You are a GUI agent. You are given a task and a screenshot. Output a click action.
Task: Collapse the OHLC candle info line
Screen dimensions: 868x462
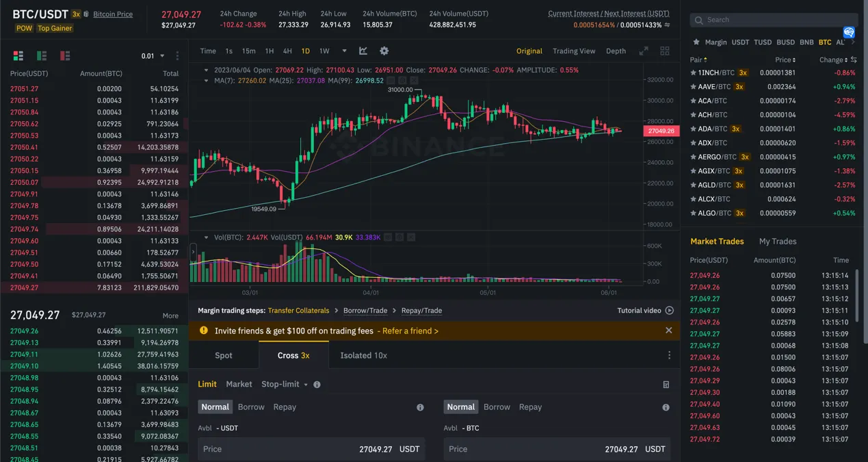click(x=207, y=70)
